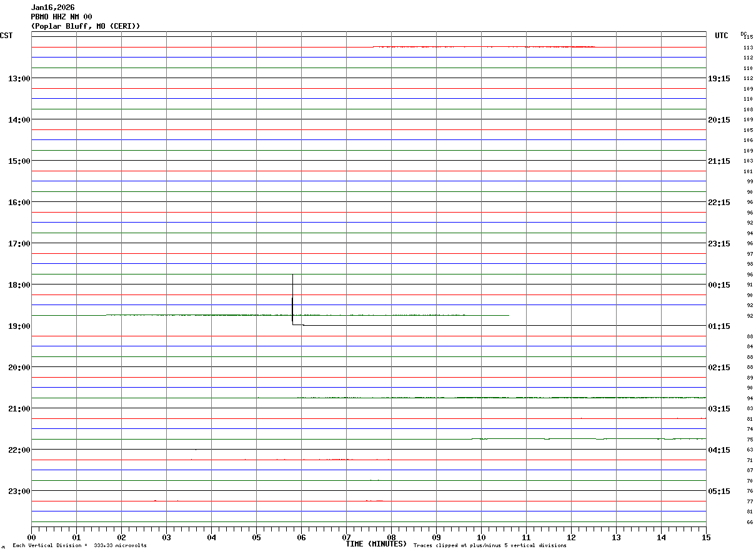
Task: Click the UTC time zone header
Action: (722, 36)
